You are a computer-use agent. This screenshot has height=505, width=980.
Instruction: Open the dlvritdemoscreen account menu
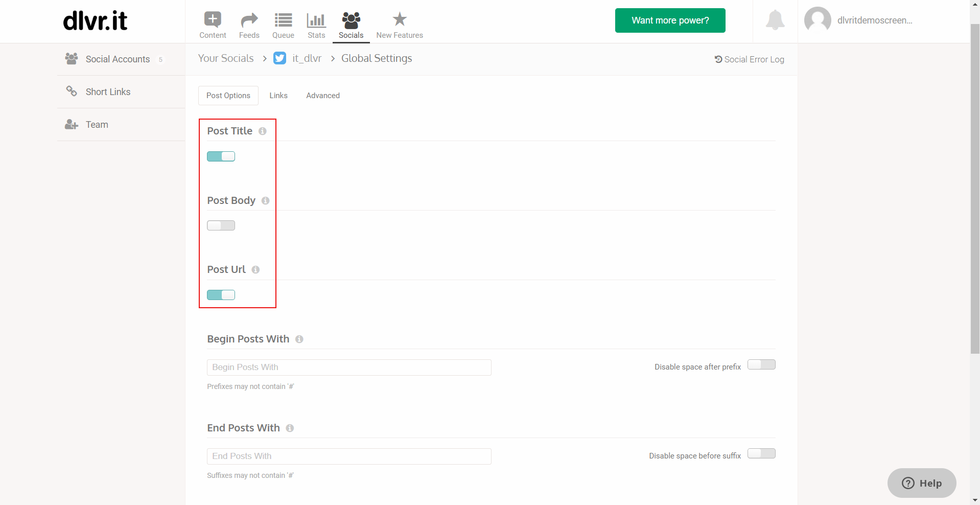[875, 20]
